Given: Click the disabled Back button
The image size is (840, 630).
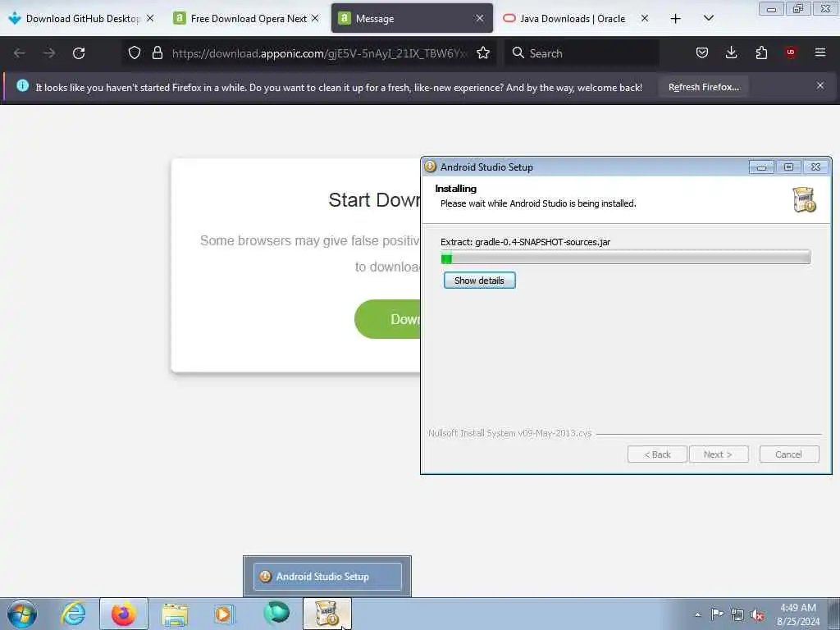Looking at the screenshot, I should 657,454.
